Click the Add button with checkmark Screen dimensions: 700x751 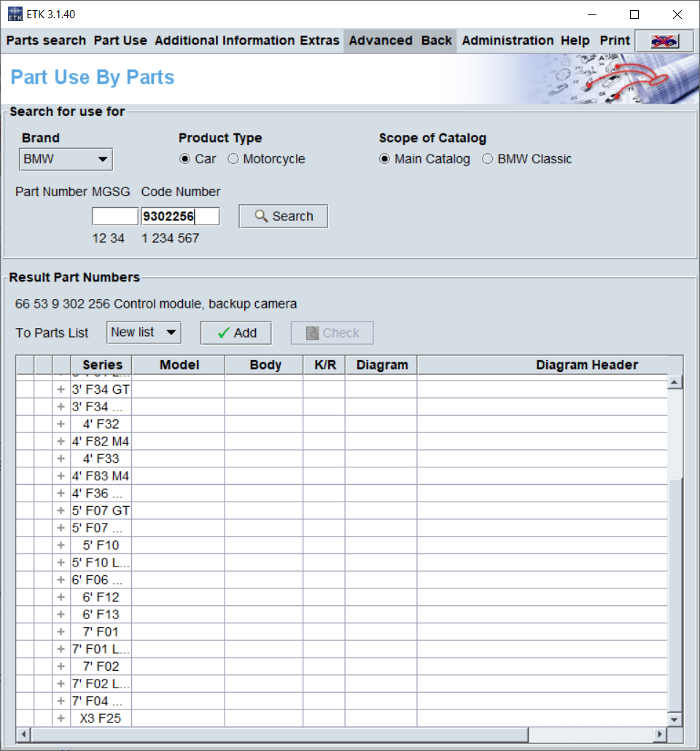point(236,333)
